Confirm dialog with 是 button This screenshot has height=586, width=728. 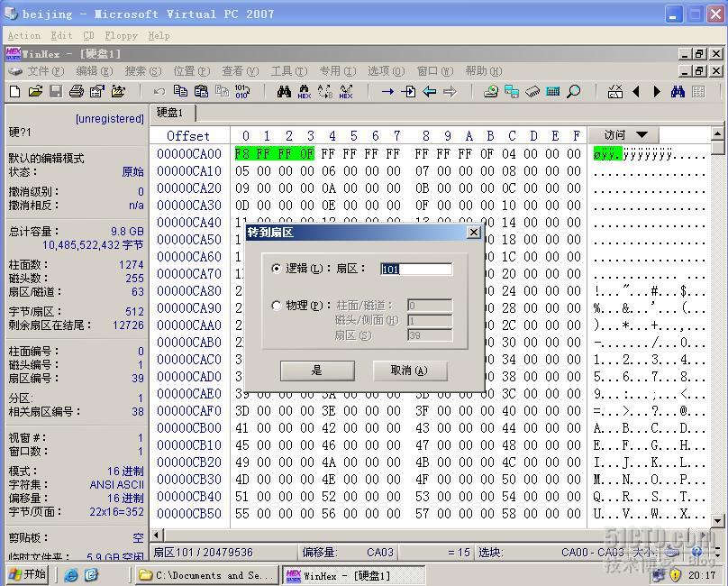pyautogui.click(x=317, y=371)
